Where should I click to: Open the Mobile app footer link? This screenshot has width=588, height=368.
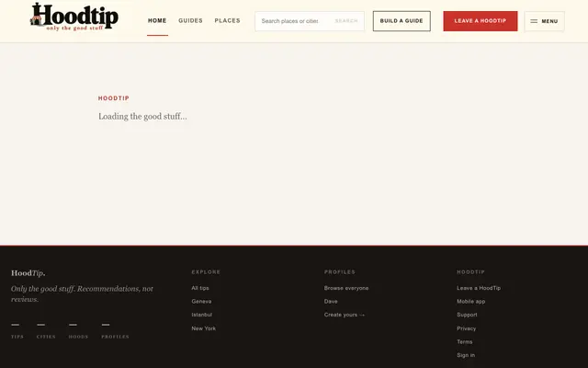(470, 301)
